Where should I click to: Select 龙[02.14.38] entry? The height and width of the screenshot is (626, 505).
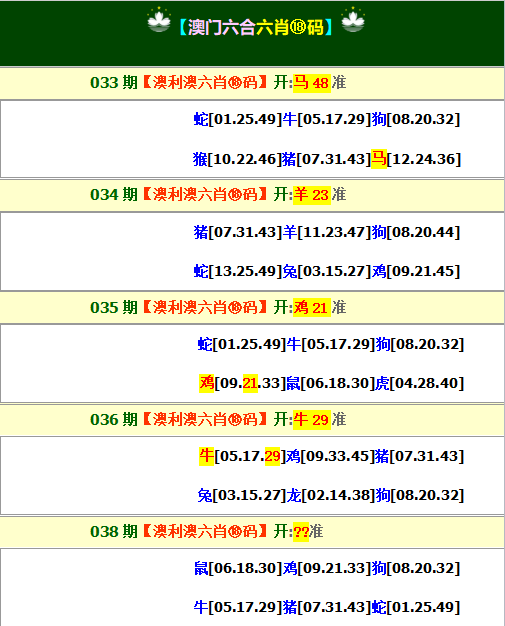[x=331, y=495]
